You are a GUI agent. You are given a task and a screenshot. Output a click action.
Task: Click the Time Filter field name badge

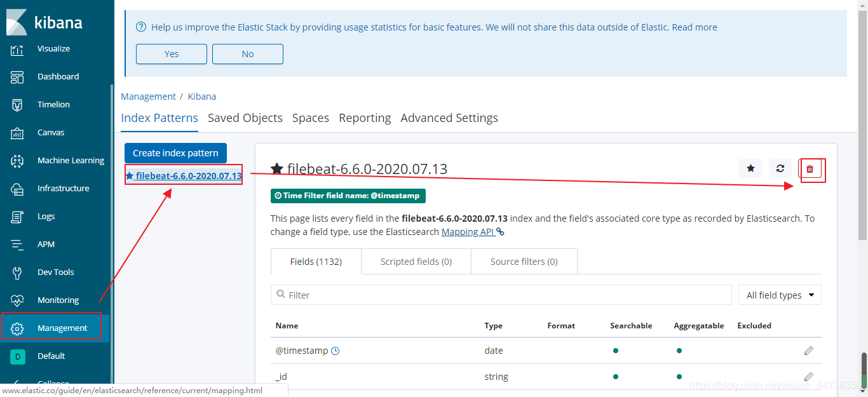click(348, 196)
